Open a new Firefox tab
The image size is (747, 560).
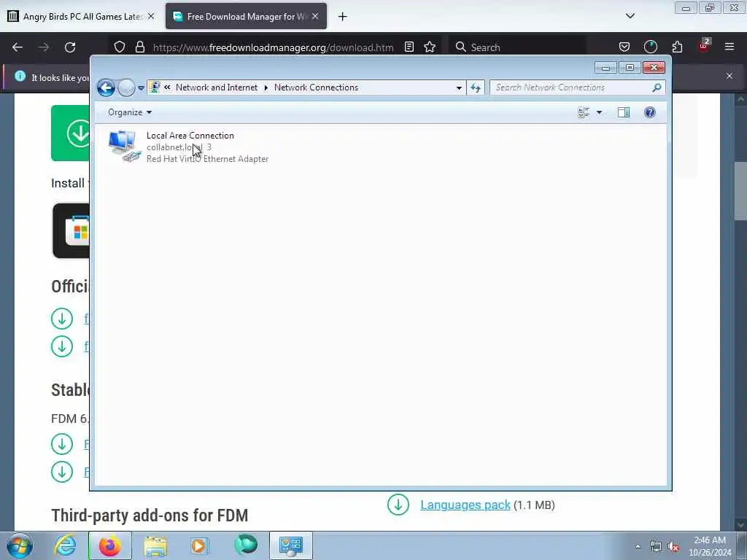click(x=343, y=17)
